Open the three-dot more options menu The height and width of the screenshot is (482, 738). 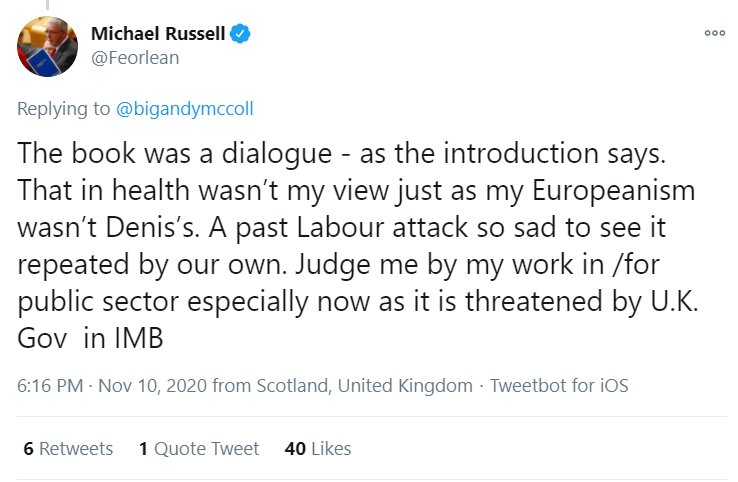(714, 33)
